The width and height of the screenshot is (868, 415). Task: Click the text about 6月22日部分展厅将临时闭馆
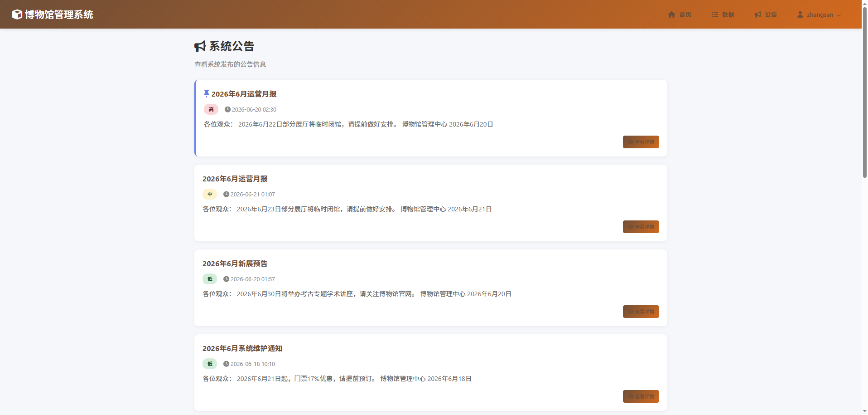tap(348, 124)
